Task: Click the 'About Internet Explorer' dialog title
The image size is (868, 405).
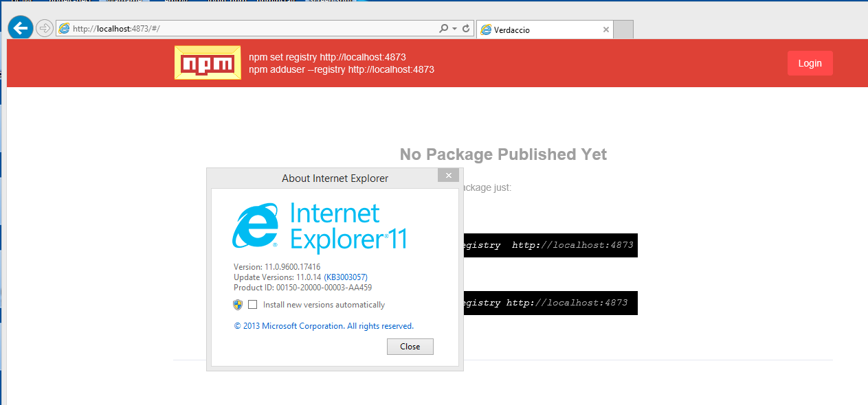Action: (335, 178)
